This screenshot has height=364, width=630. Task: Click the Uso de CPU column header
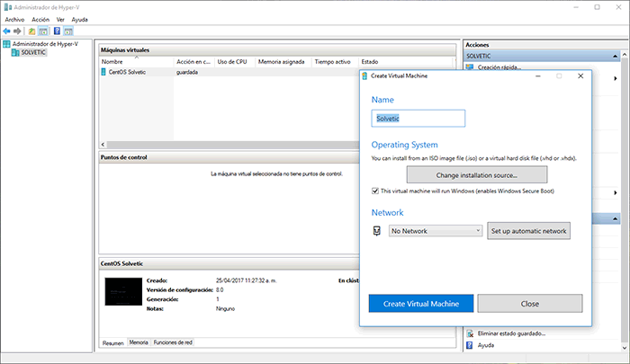pyautogui.click(x=235, y=62)
